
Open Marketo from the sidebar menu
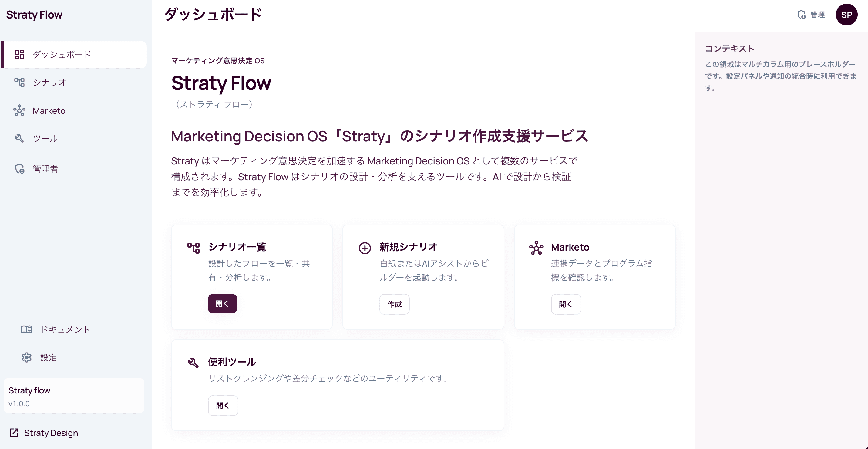[x=74, y=110]
